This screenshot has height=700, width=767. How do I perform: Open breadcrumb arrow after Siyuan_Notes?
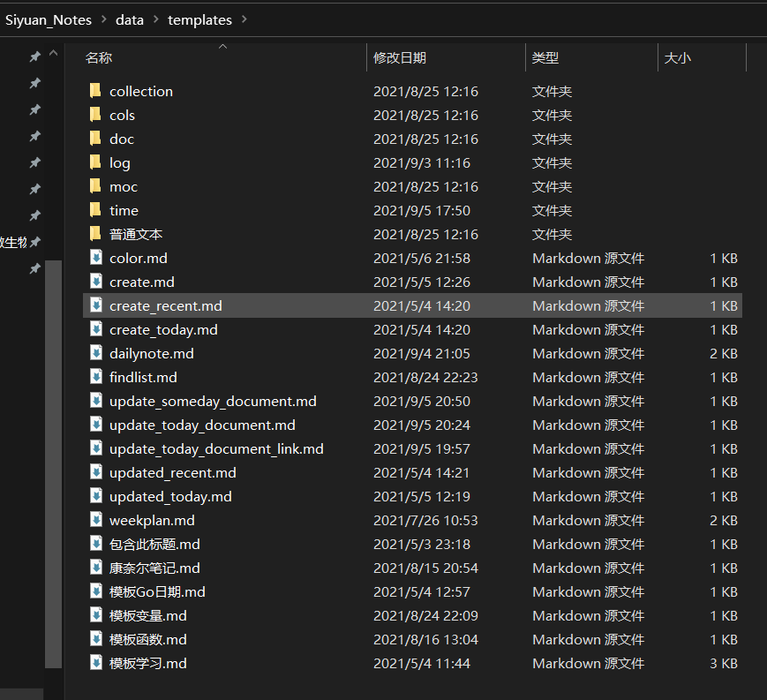click(x=103, y=19)
